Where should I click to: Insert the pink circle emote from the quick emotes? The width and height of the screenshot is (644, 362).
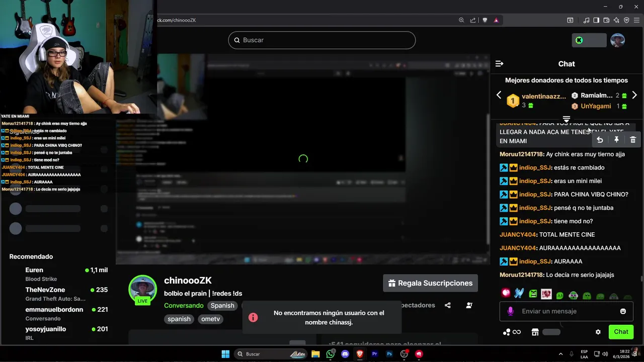(x=506, y=293)
